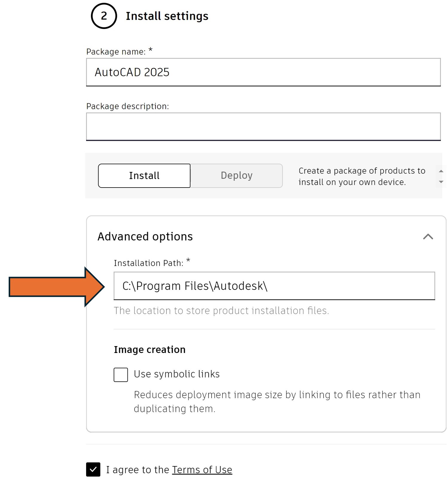The image size is (448, 484).
Task: Click the Image creation label
Action: [x=150, y=349]
